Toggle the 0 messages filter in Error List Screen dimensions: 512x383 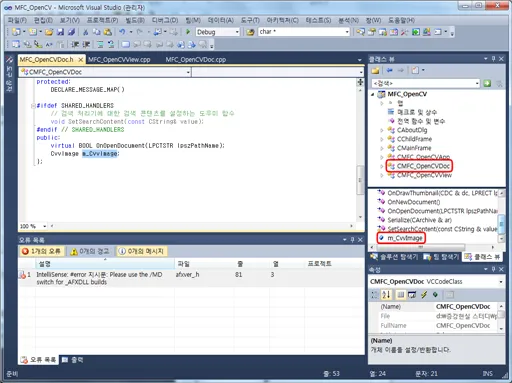(x=142, y=251)
